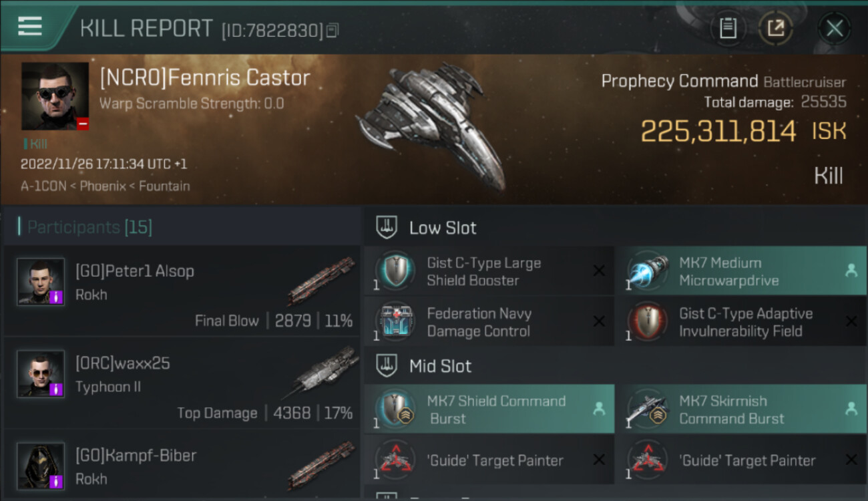This screenshot has height=501, width=868.
Task: Open waxx25's participant portrait
Action: 41,374
